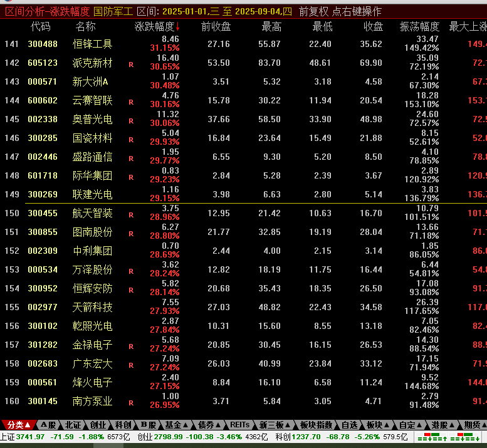Expand the 债券 tab menu
This screenshot has height=448, width=487.
(209, 425)
